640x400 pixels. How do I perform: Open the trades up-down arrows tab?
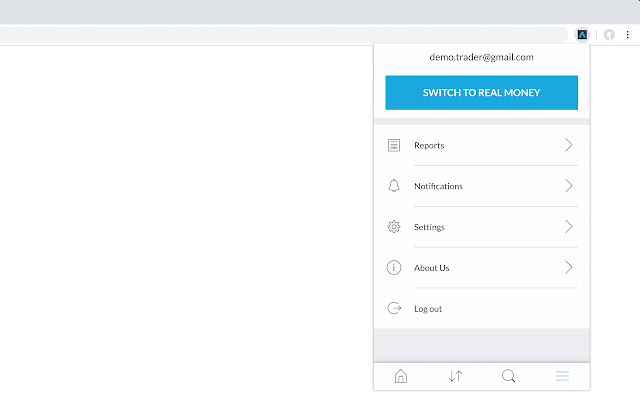455,376
